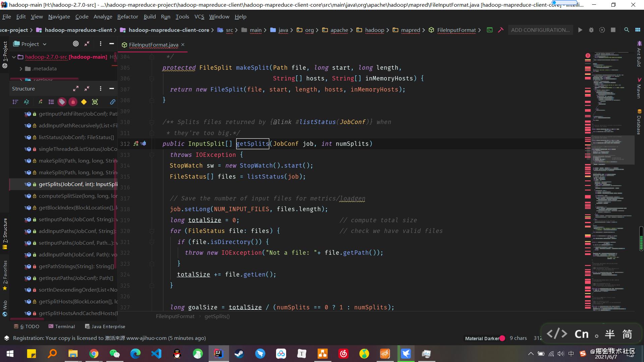Click the locate target icon in Project panel
The image size is (644, 362).
point(76,44)
